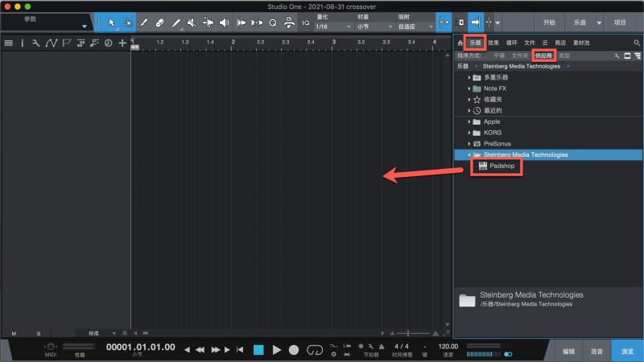Image resolution: width=644 pixels, height=362 pixels.
Task: Open the inspector i icon
Action: point(23,43)
